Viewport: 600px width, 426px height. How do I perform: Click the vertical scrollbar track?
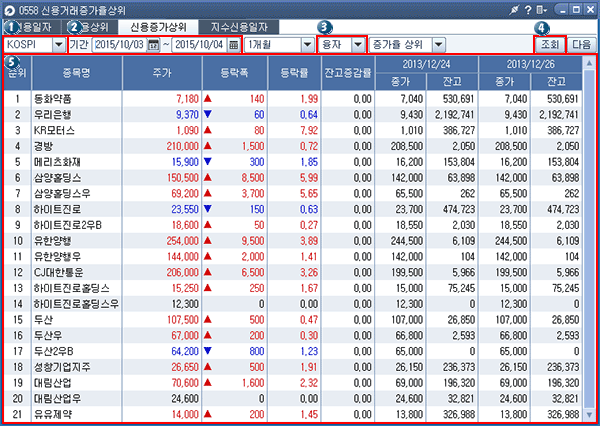[x=589, y=239]
